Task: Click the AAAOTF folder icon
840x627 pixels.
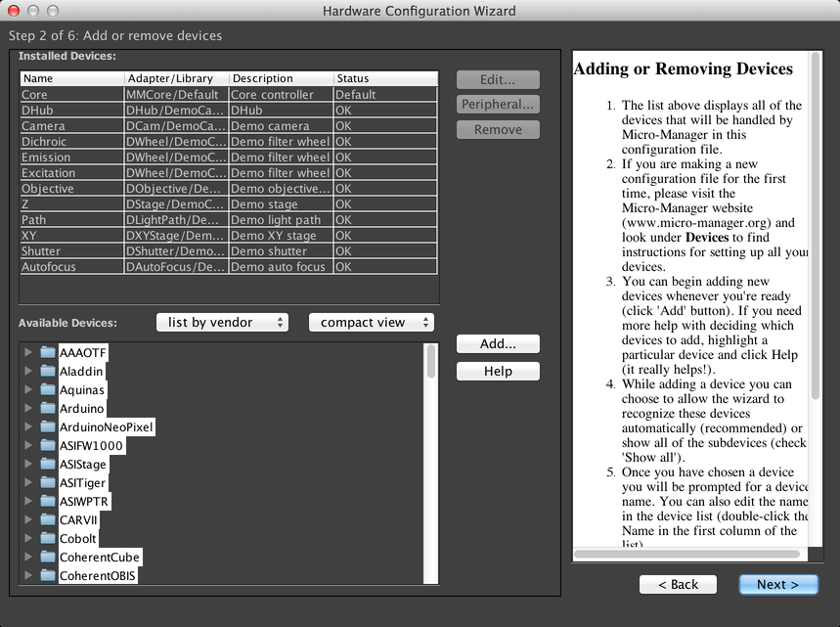Action: click(48, 352)
